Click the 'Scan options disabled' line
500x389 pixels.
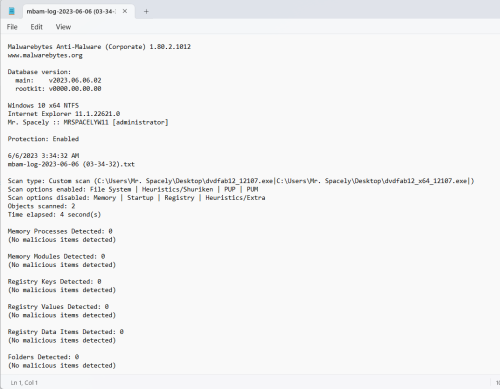click(136, 198)
